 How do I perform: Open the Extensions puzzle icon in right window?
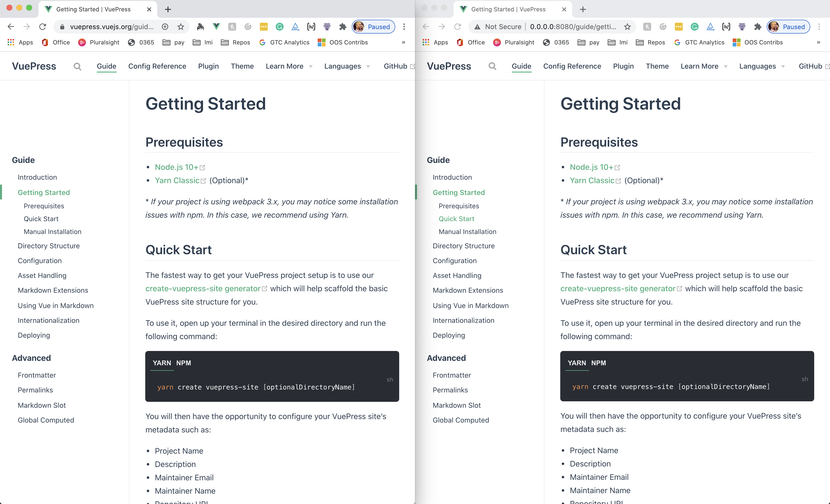click(758, 27)
